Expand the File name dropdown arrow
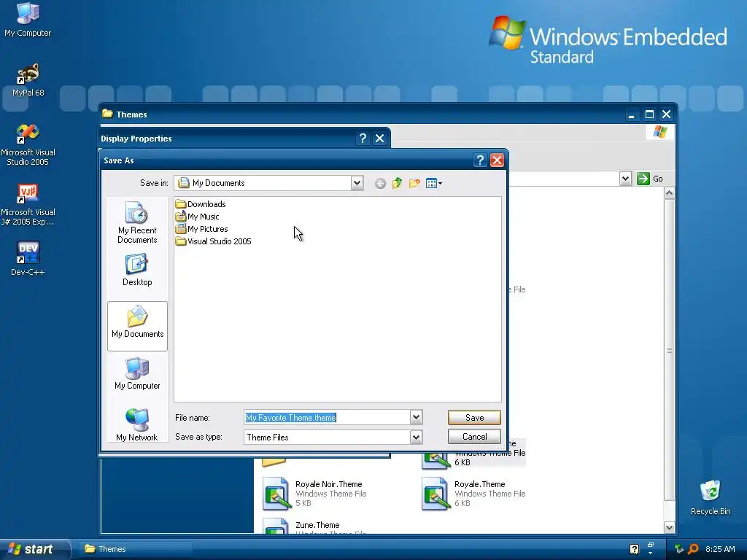The image size is (747, 560). [416, 418]
